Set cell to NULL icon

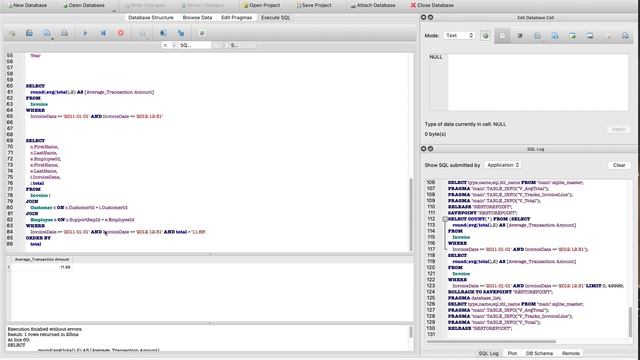click(x=608, y=36)
